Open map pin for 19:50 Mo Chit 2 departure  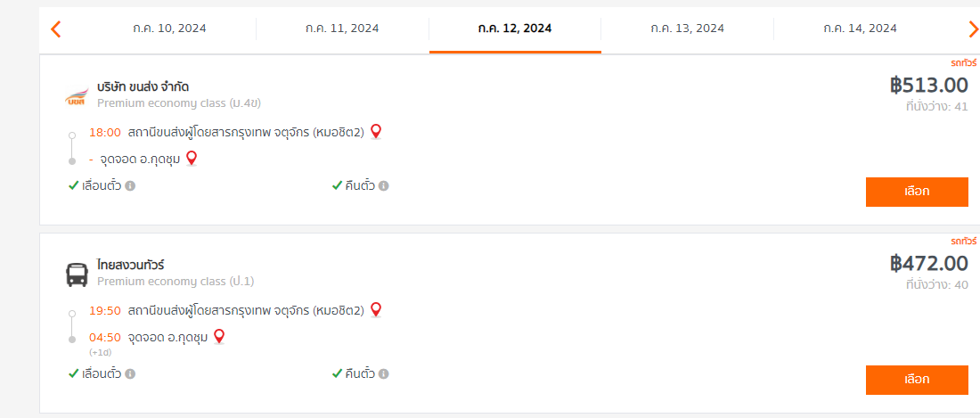point(376,310)
